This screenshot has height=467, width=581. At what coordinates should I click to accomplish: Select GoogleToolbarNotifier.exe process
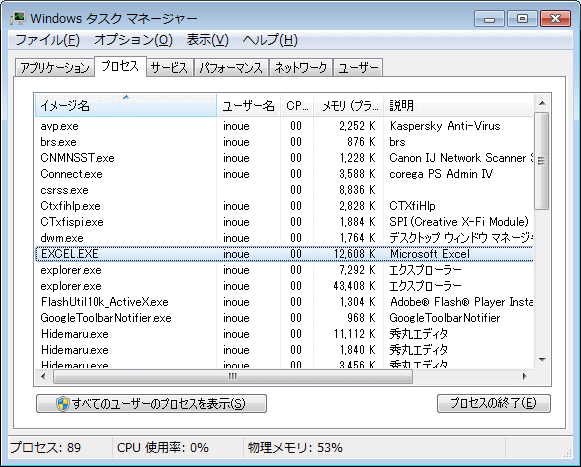pyautogui.click(x=284, y=318)
